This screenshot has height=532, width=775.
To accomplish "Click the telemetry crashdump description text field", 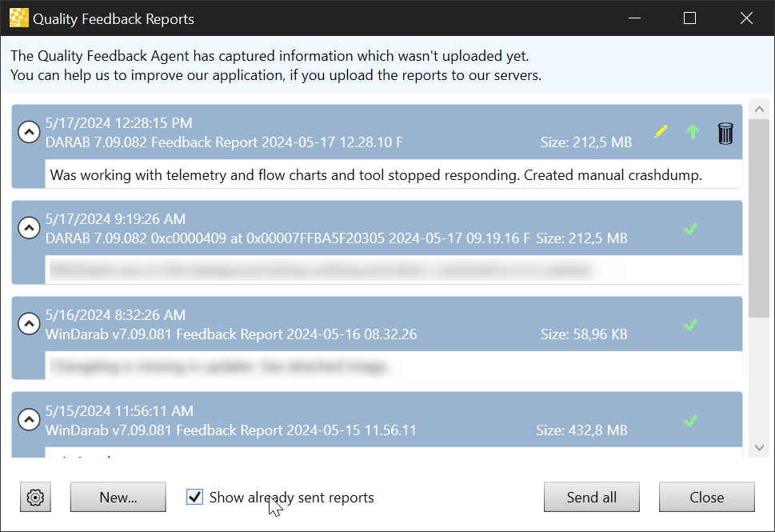I will (x=393, y=174).
